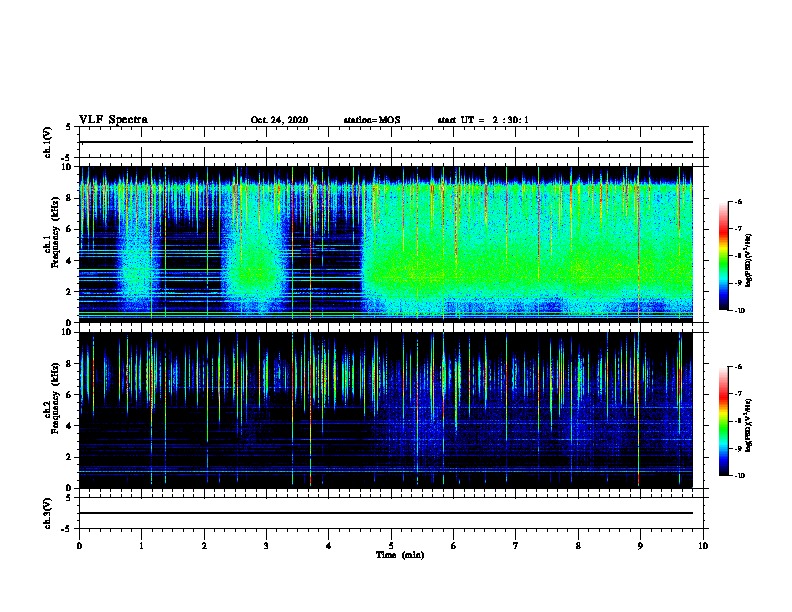The image size is (792, 612).
Task: Click the "ch.1 Frequency (kHz)" axis label
Action: click(51, 244)
